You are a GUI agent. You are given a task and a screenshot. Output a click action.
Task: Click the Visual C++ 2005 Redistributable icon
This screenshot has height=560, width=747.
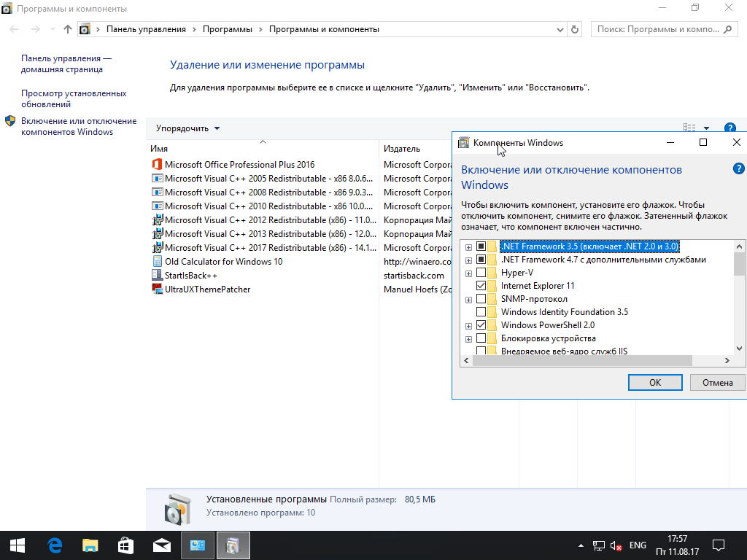click(x=157, y=179)
